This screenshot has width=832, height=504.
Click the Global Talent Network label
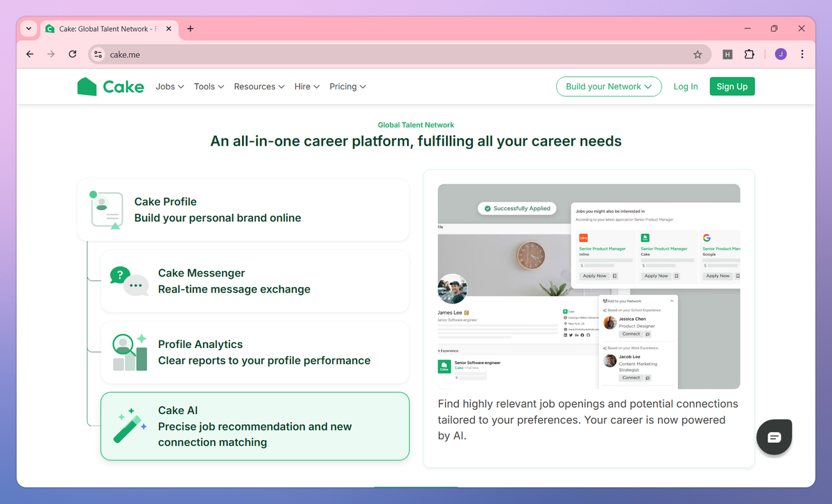click(416, 125)
